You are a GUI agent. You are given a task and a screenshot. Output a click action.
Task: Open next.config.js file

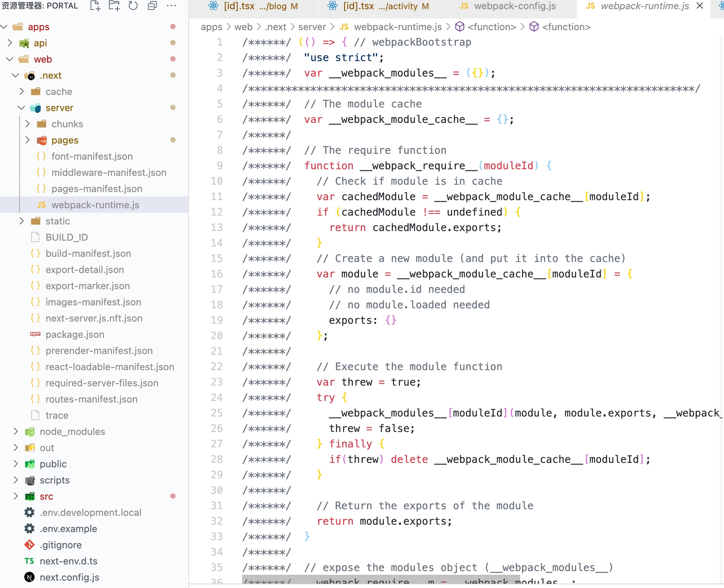point(94,577)
